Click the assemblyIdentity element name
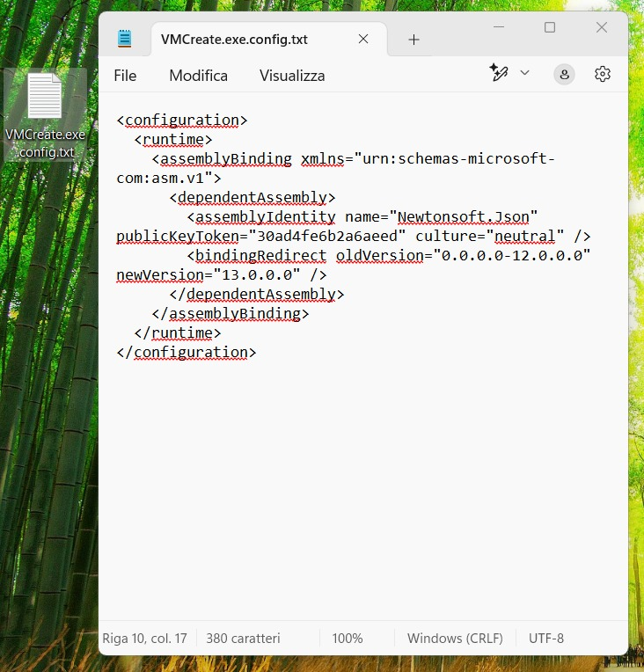Viewport: 644px width, 672px height. (265, 216)
